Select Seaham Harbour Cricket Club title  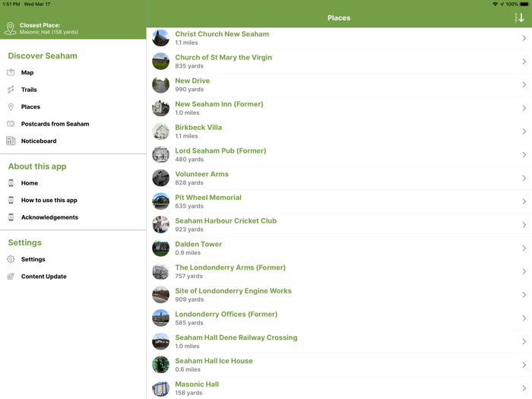(226, 221)
